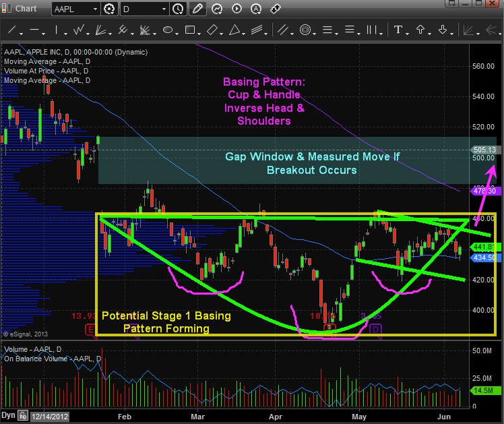Click the replay play-circle icon
The image size is (504, 424).
tap(237, 9)
